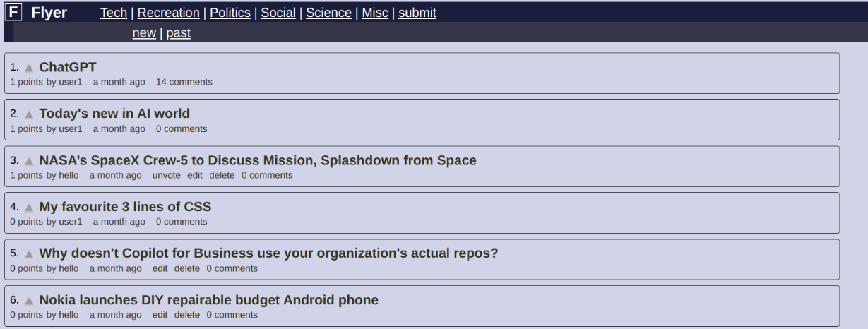Open the Politics category

(x=230, y=13)
